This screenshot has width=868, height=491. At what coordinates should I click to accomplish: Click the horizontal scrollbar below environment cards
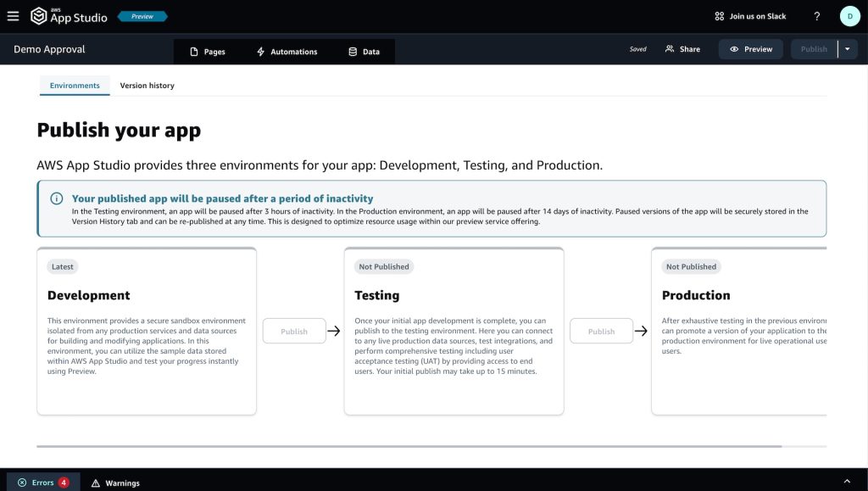click(409, 446)
